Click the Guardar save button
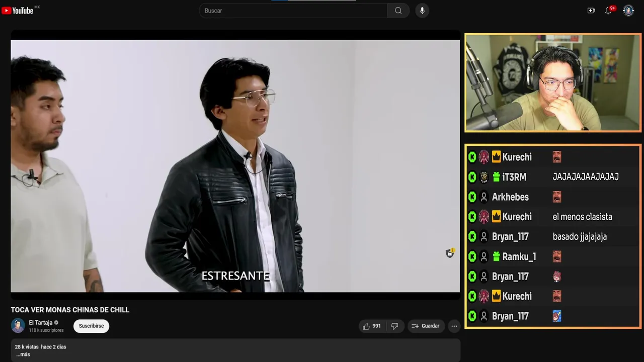Viewport: 644px width, 362px height. point(426,326)
